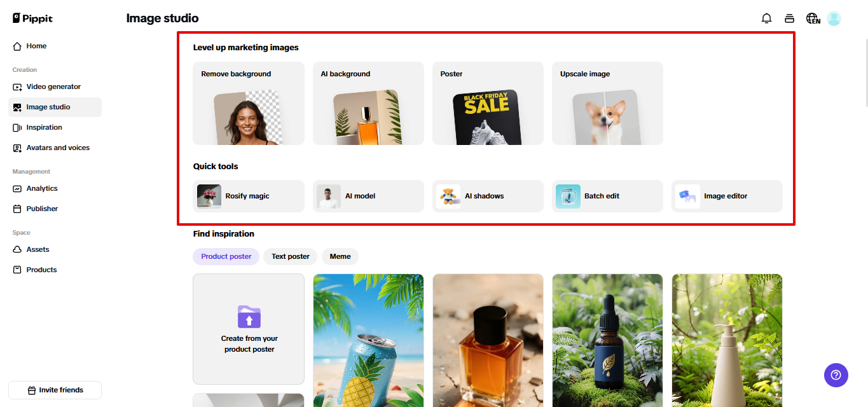The width and height of the screenshot is (868, 407).
Task: Open the Remove background card
Action: click(x=249, y=103)
